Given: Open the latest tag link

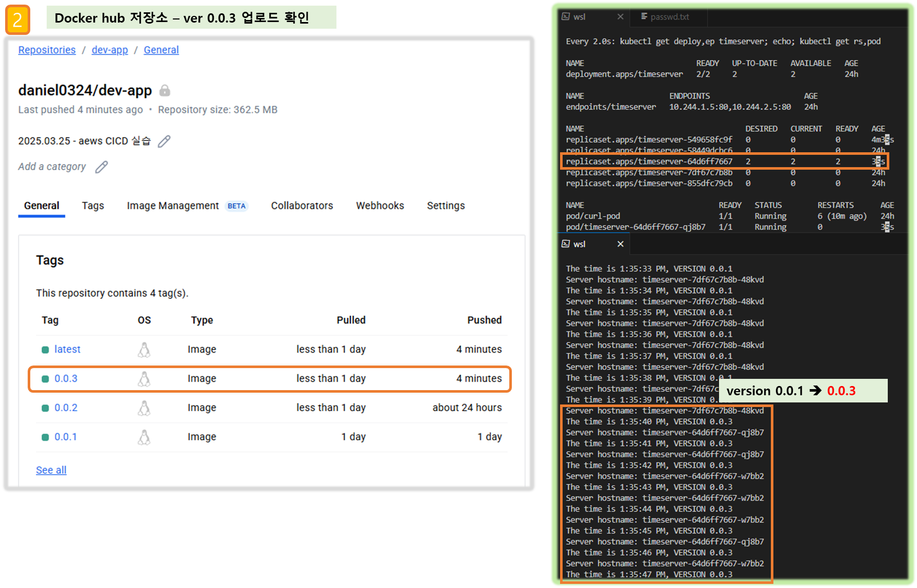Looking at the screenshot, I should (x=67, y=350).
